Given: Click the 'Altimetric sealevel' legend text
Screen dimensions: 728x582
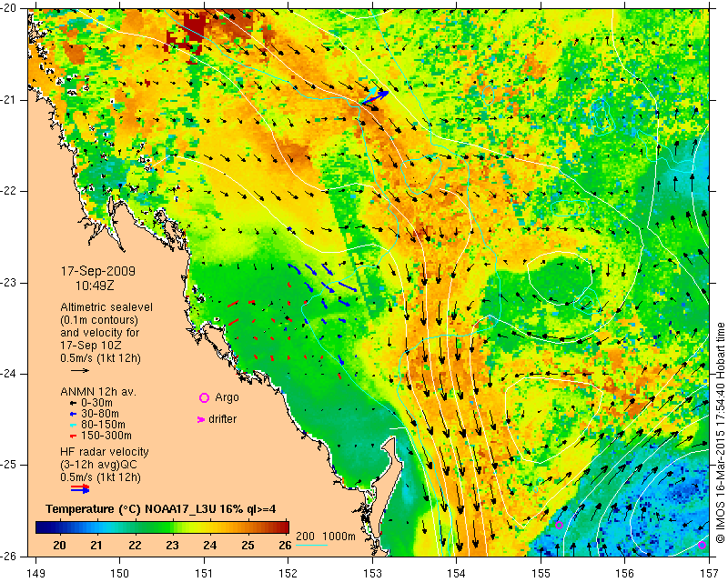Looking at the screenshot, I should [106, 307].
